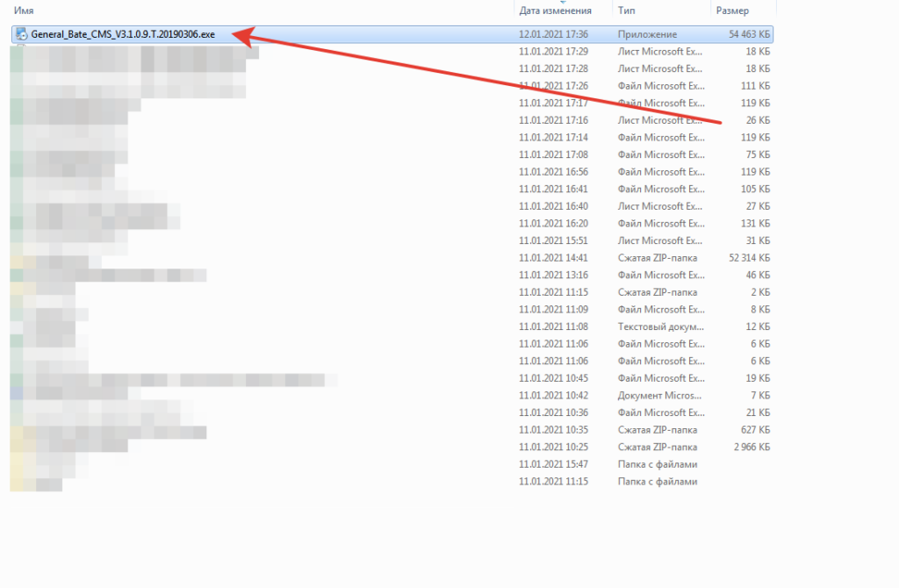The width and height of the screenshot is (899, 588).
Task: Select the row dated 11.01.2021 17:29
Action: (392, 52)
